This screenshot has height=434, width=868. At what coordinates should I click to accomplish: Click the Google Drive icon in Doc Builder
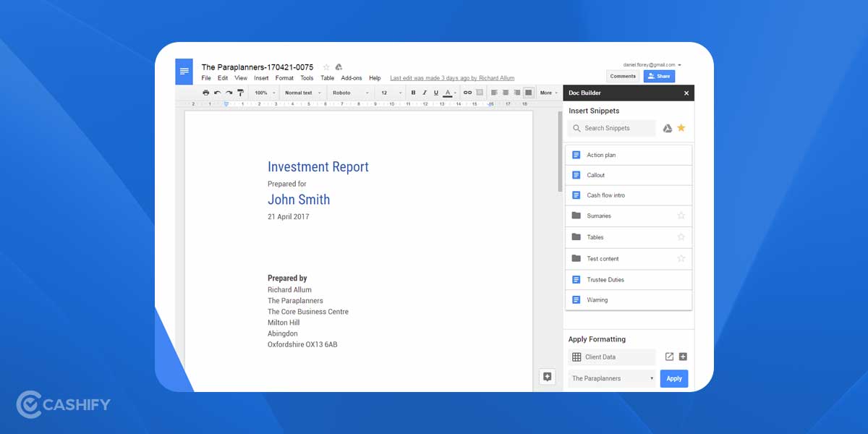pos(667,128)
